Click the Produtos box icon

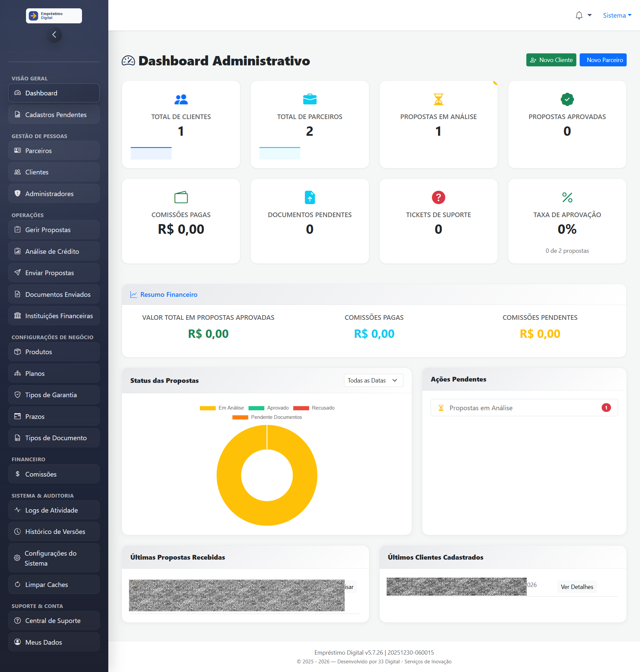point(17,352)
